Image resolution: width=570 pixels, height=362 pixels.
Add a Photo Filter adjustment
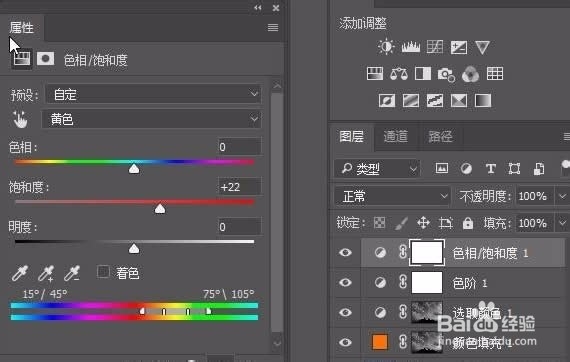click(446, 75)
